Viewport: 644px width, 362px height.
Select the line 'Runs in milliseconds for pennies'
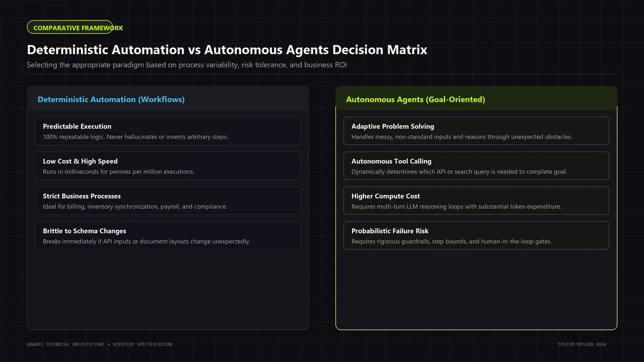(x=119, y=172)
